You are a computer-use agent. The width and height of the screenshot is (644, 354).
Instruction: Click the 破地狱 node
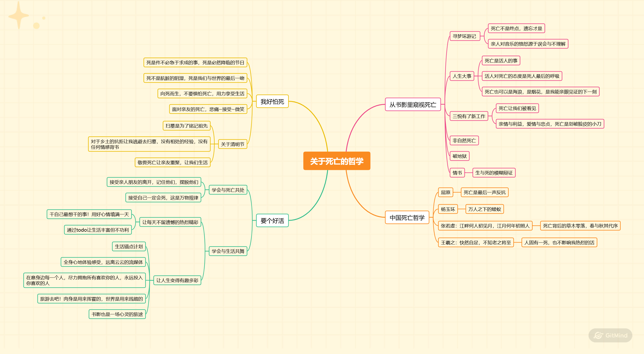pos(459,156)
